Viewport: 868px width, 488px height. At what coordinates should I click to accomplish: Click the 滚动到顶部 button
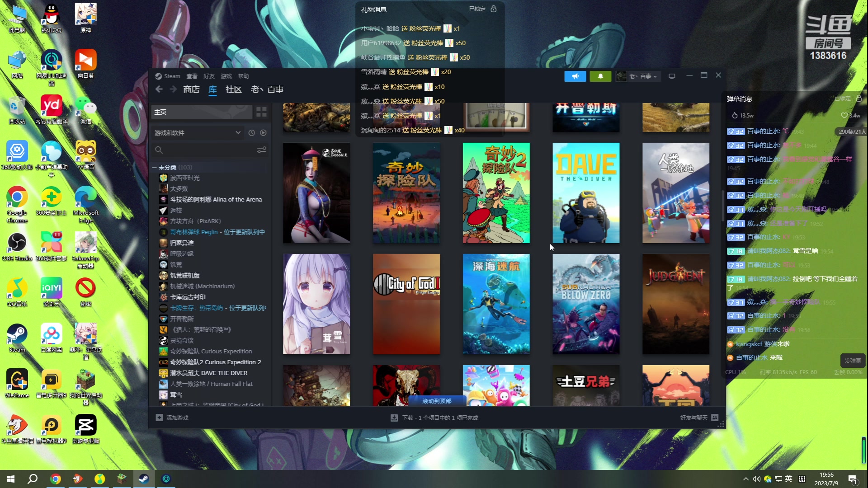(437, 401)
